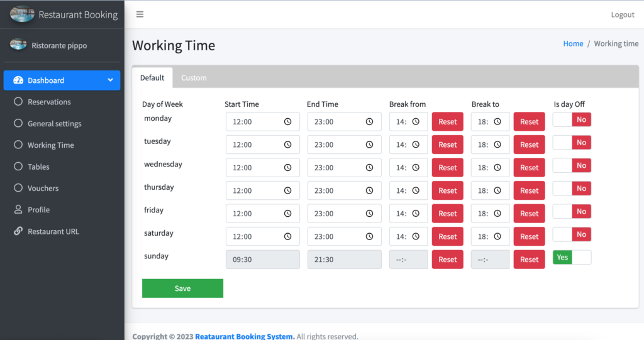Click clock icon in Friday Break to

coord(497,214)
